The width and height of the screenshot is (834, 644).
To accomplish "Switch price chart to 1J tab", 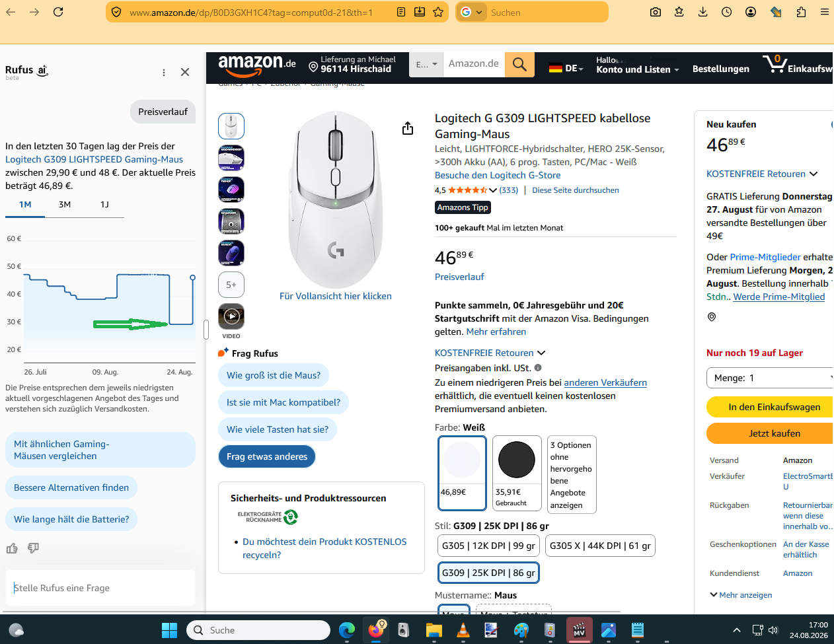I will coord(104,205).
